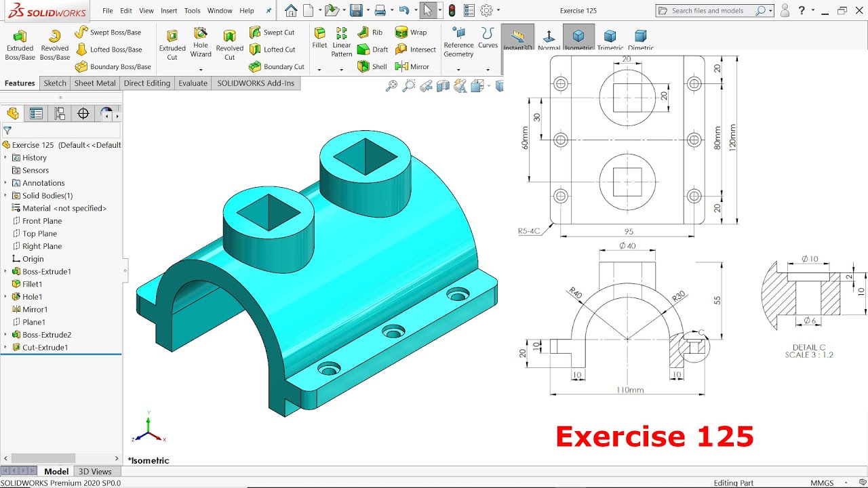This screenshot has height=488, width=868.
Task: Switch to Normal To view
Action: [x=549, y=39]
